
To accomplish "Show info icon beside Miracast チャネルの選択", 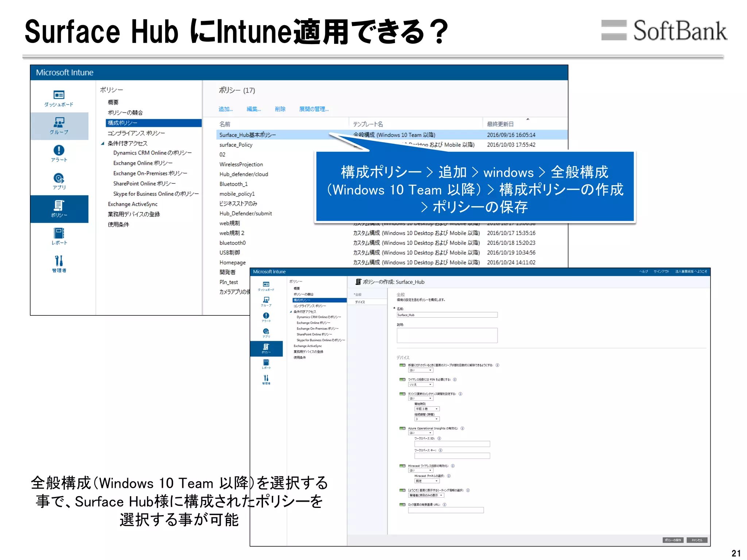I will click(449, 476).
